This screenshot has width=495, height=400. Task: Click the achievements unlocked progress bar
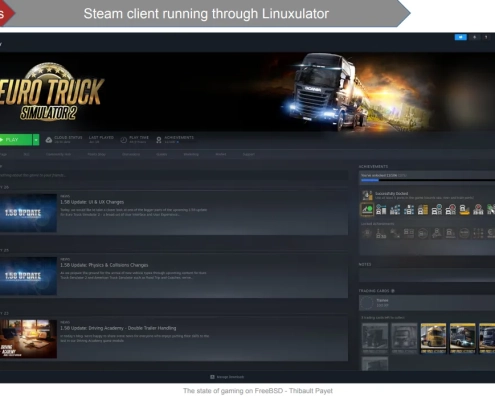[x=428, y=180]
